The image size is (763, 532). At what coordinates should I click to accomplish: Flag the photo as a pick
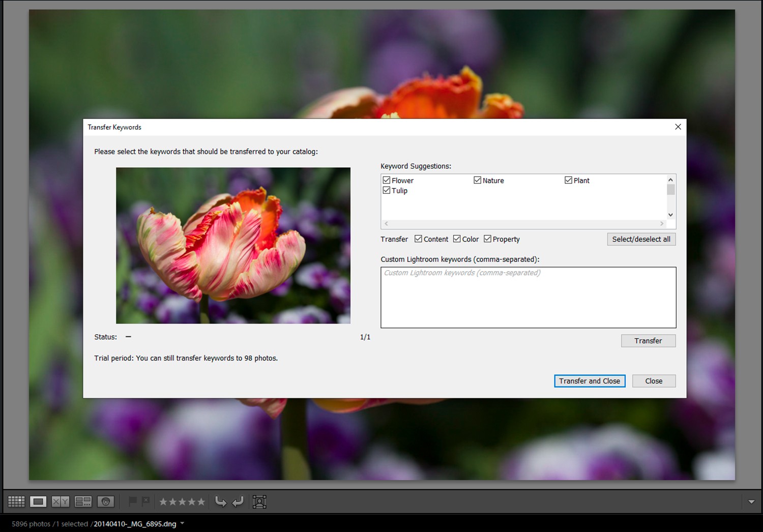133,501
